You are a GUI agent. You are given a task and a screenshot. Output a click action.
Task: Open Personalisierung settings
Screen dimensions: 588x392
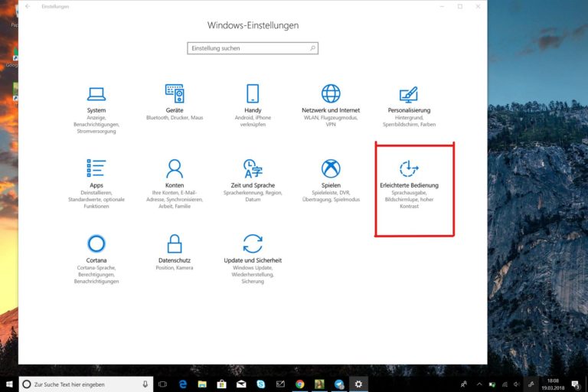(x=409, y=106)
